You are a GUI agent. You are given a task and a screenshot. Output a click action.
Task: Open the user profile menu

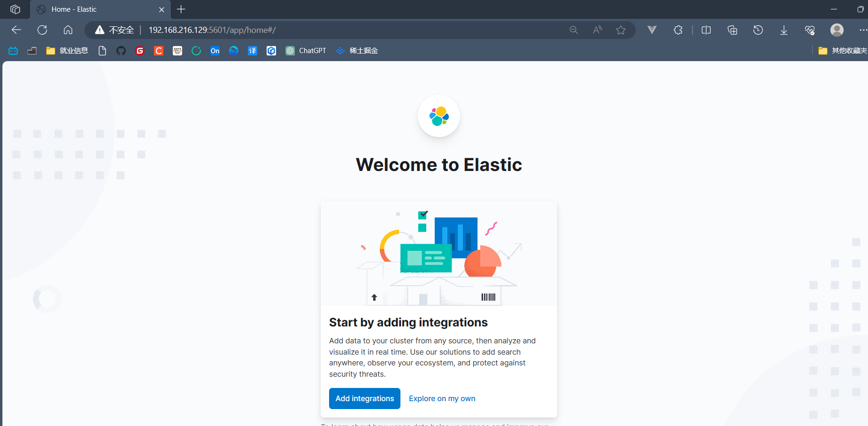837,30
